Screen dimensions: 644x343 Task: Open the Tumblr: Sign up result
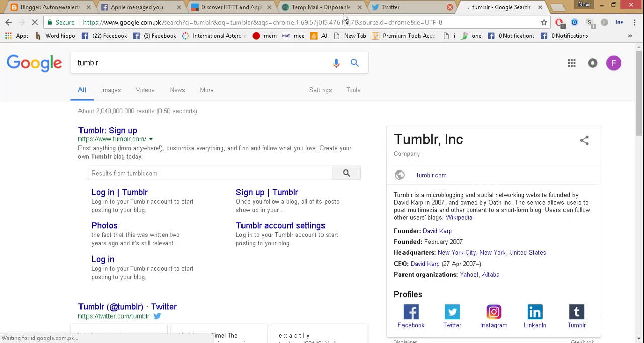[x=108, y=130]
